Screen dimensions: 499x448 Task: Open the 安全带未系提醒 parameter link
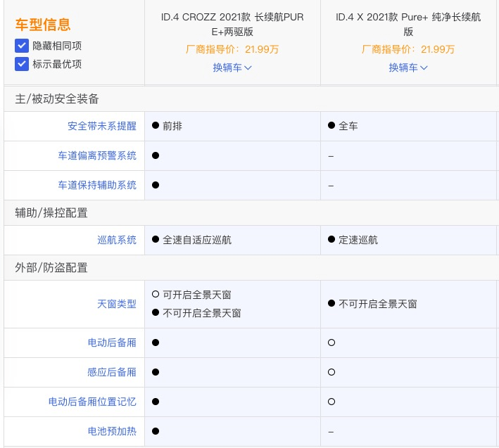(102, 126)
